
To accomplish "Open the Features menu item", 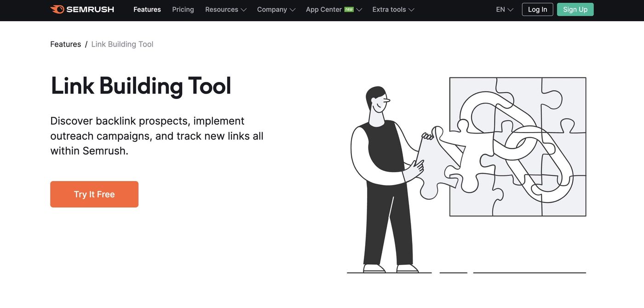I will 147,9.
